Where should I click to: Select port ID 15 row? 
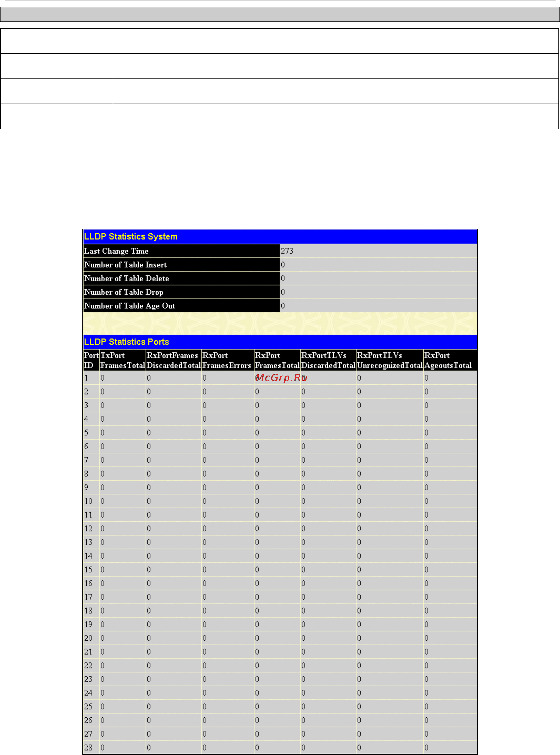(x=280, y=570)
